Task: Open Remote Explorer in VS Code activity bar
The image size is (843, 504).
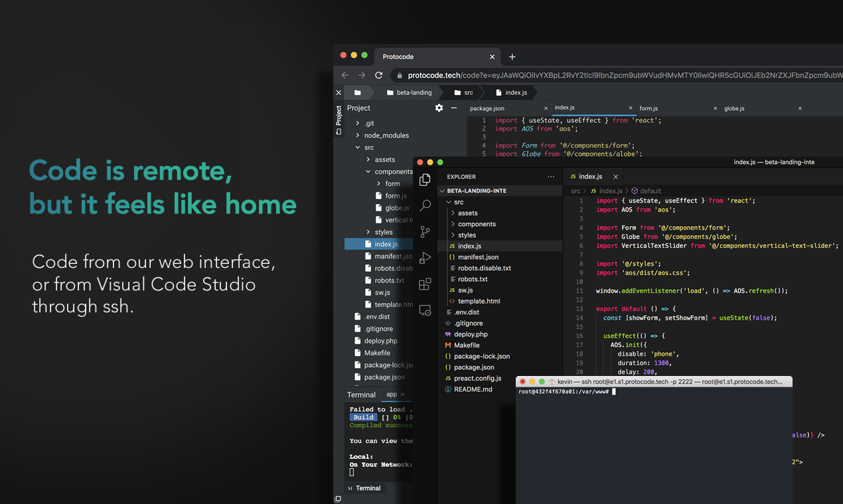Action: [x=425, y=310]
